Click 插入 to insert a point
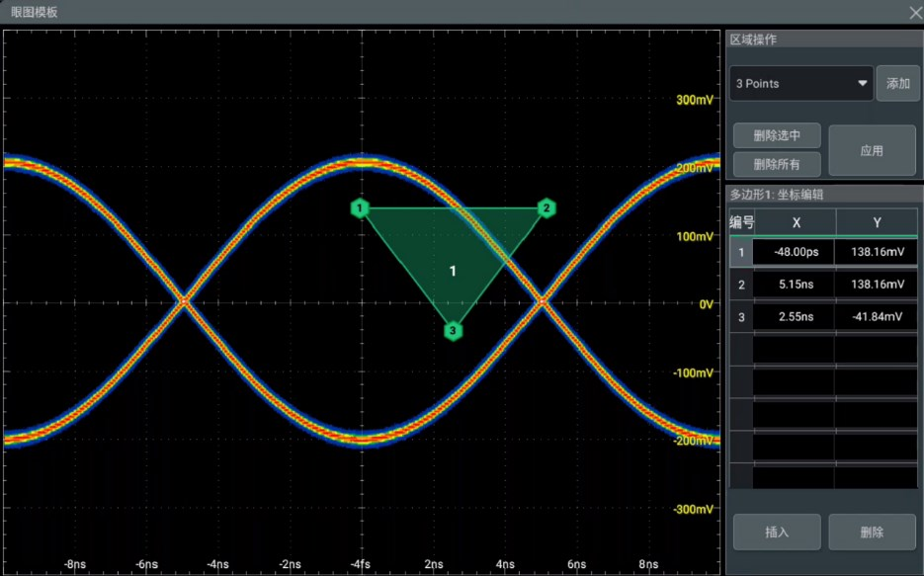924x576 pixels. click(x=777, y=533)
